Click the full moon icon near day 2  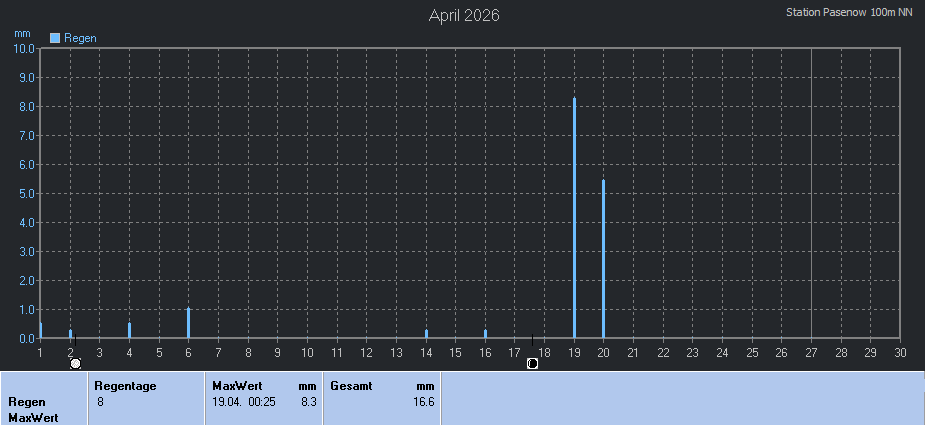(75, 364)
